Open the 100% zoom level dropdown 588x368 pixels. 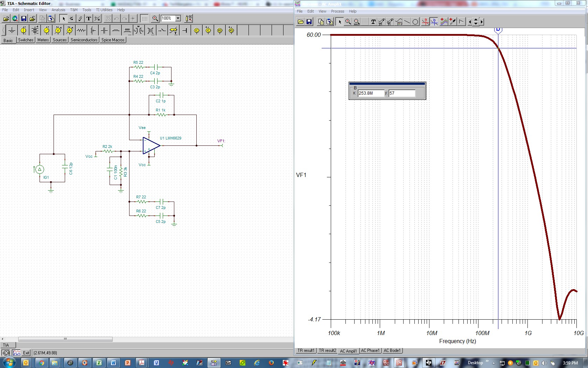[x=178, y=19]
